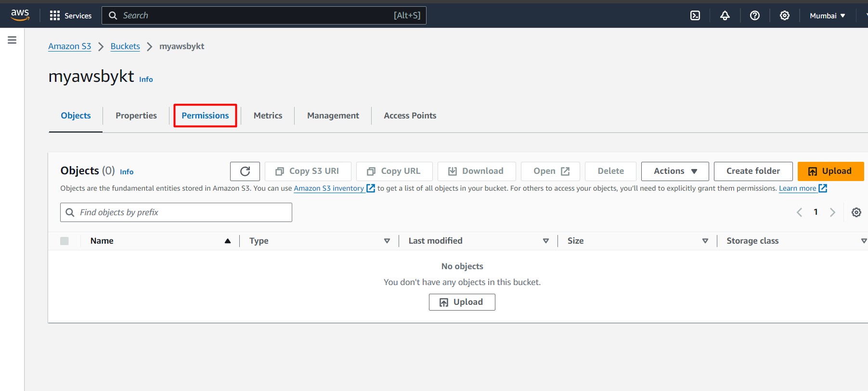Go to the Amazon S3 breadcrumb link

point(70,46)
